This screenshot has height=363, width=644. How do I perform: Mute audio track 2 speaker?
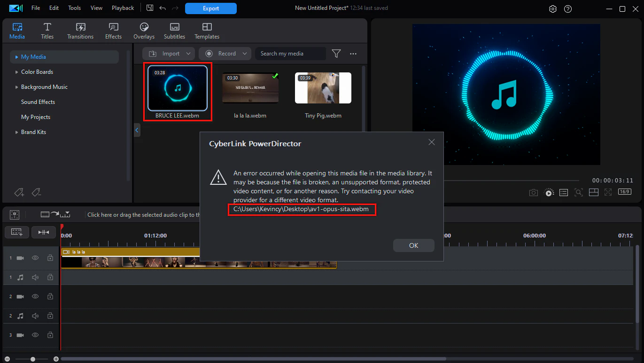pos(35,316)
